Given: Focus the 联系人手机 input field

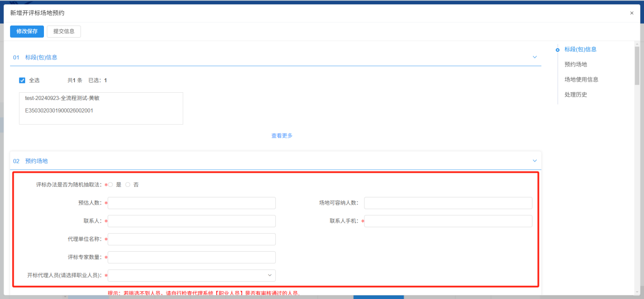Looking at the screenshot, I should pyautogui.click(x=448, y=221).
